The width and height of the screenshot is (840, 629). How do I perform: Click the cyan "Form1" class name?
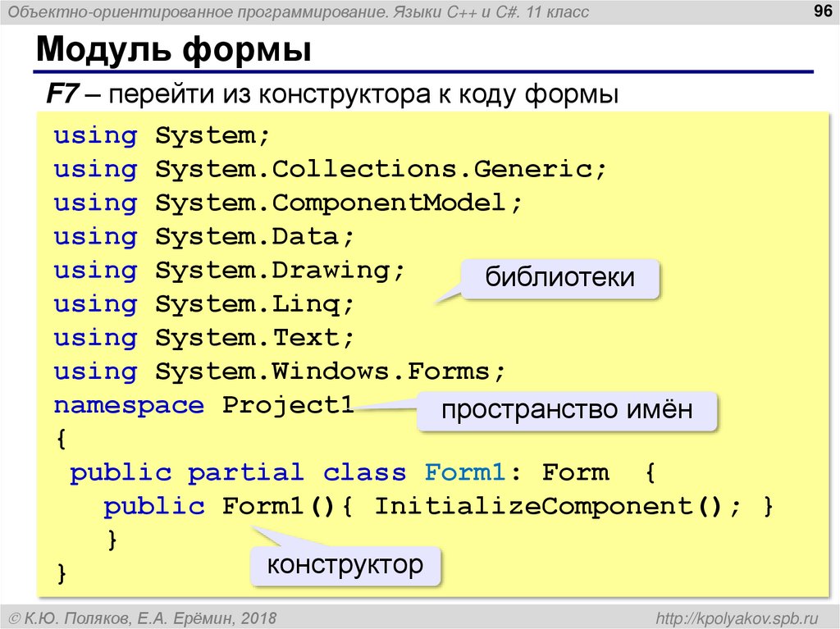[x=465, y=472]
